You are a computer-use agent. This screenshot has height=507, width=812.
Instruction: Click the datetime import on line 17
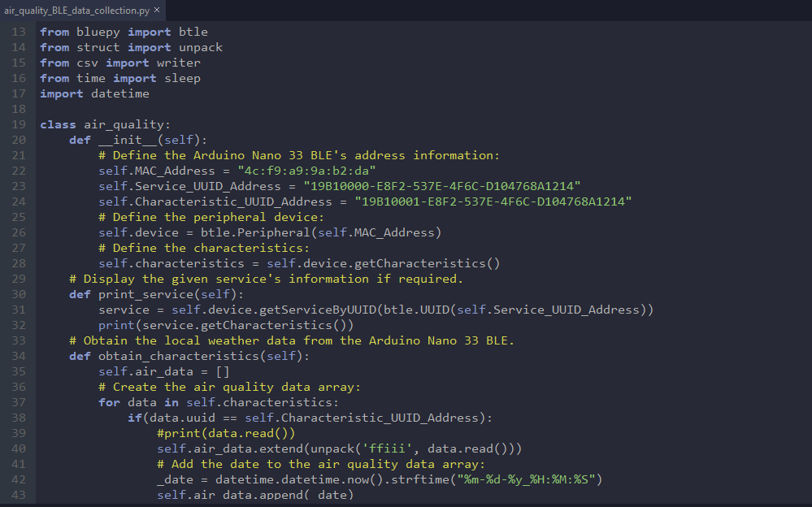point(119,93)
